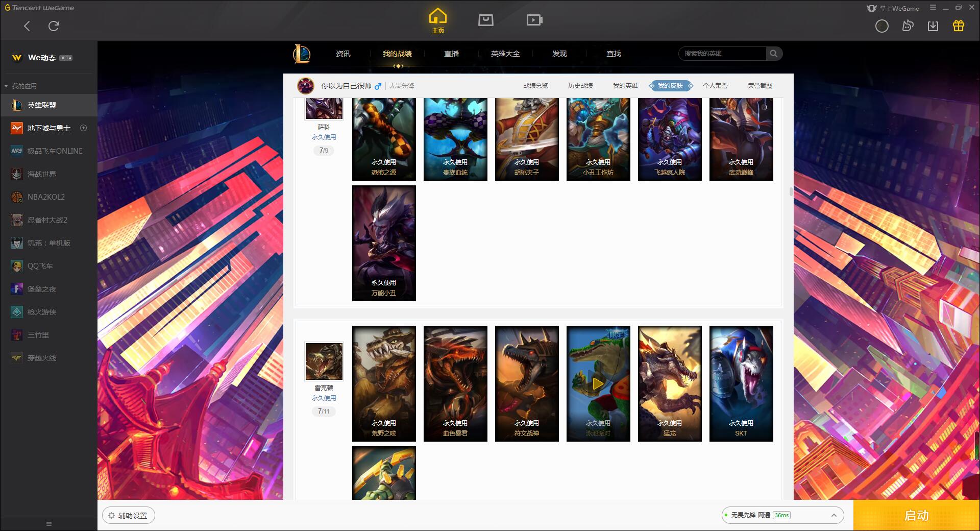980x531 pixels.
Task: Open the 武动巅峰 skin card
Action: (741, 139)
